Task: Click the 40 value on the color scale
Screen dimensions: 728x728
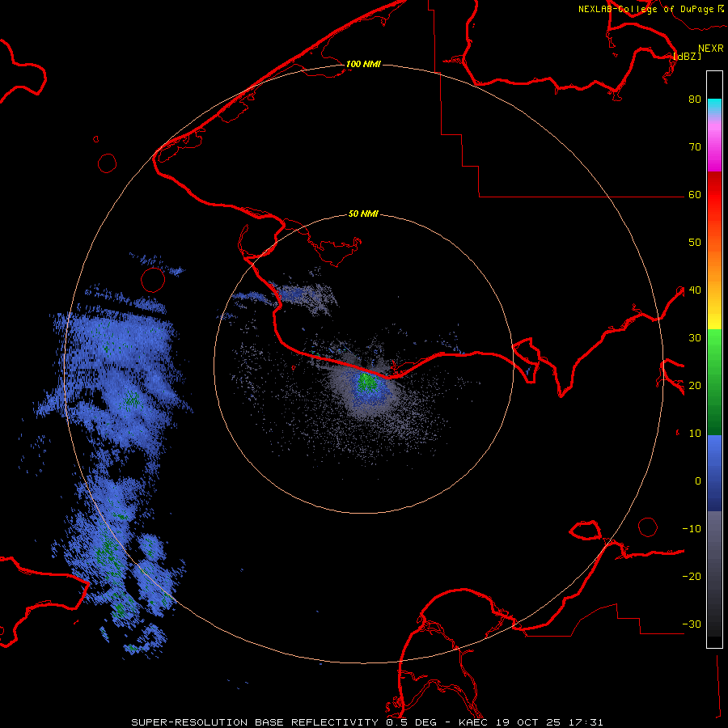Action: pyautogui.click(x=695, y=290)
